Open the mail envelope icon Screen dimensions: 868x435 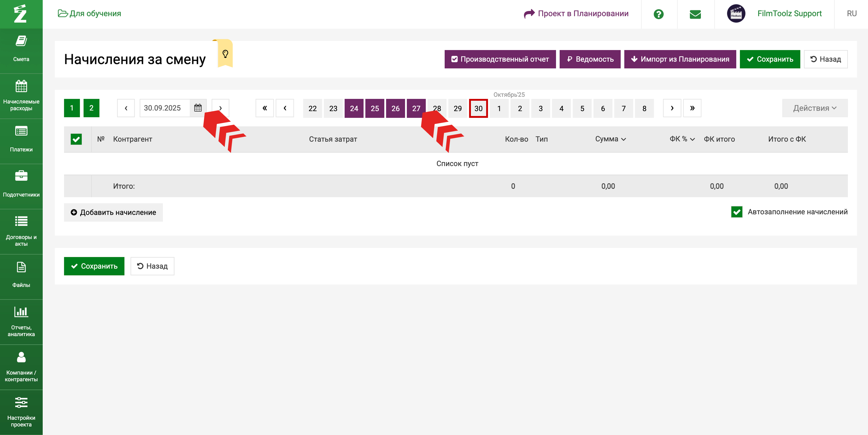(695, 14)
